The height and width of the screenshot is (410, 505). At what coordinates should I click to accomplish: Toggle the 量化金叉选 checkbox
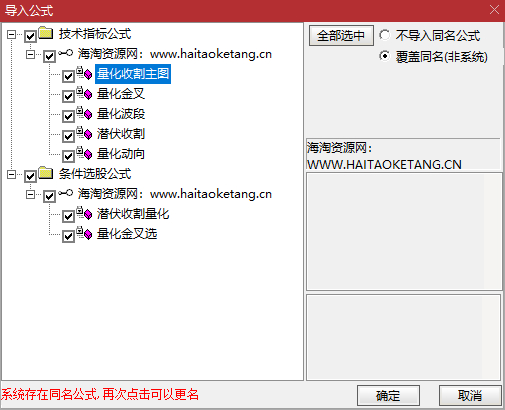click(68, 236)
